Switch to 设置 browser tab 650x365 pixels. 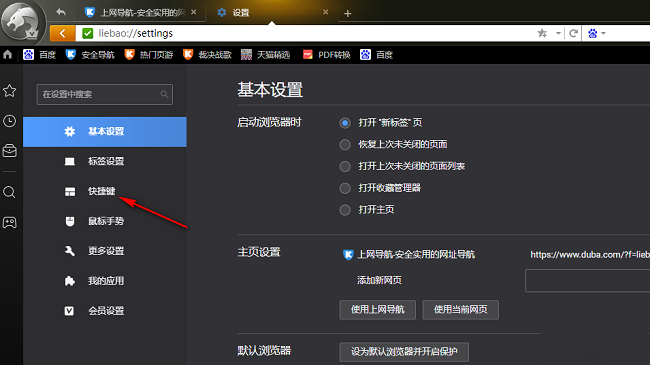coord(273,12)
